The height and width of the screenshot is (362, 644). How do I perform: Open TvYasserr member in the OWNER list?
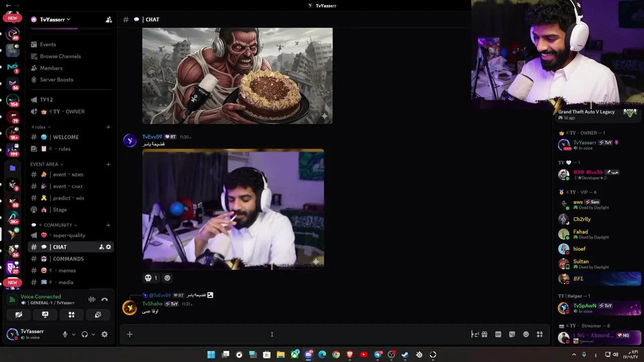[x=599, y=145]
